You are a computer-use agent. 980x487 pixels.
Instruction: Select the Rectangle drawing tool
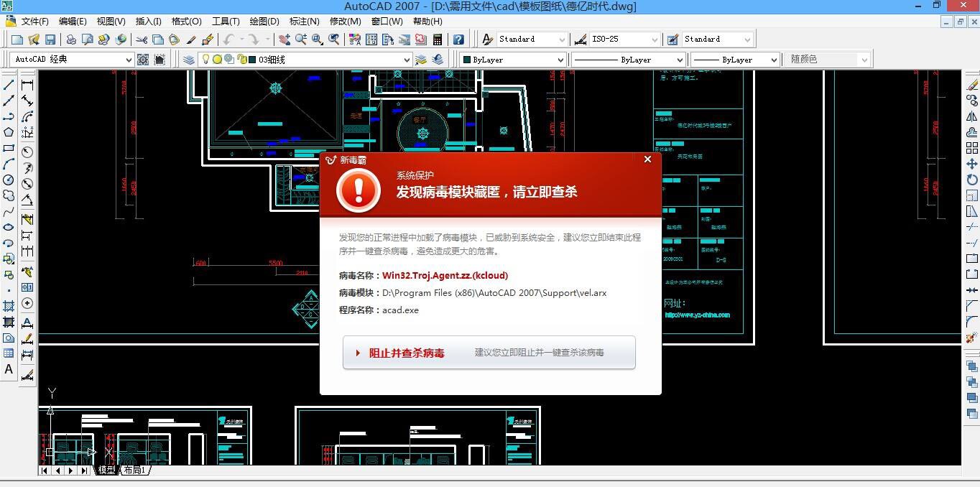(9, 149)
